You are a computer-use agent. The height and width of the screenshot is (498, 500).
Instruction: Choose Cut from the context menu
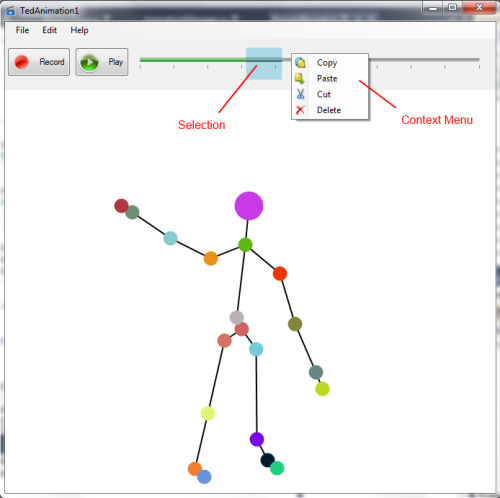pos(330,94)
